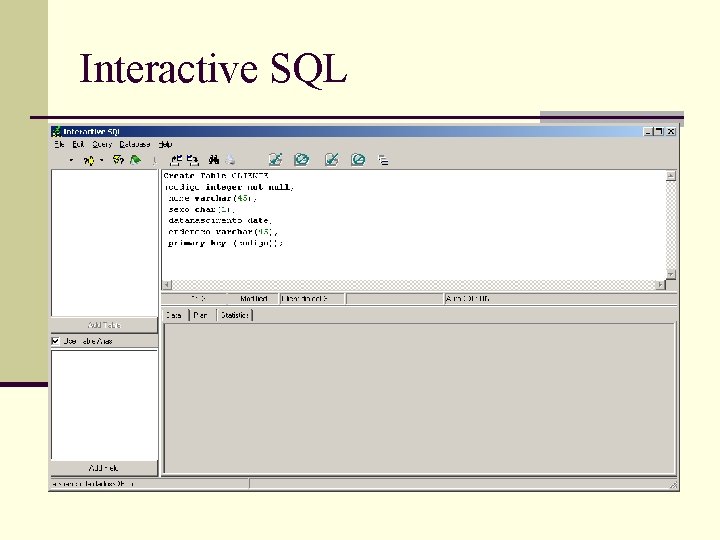
Task: Click the "integer not null" line in editor
Action: (229, 187)
